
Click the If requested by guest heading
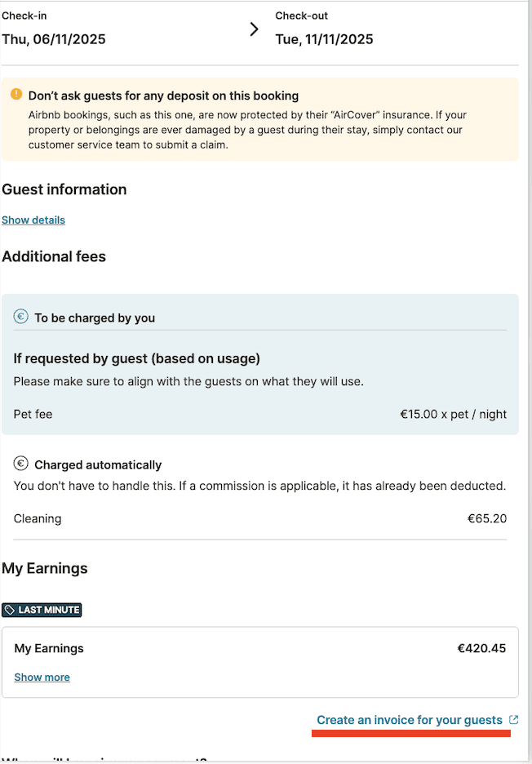[136, 358]
